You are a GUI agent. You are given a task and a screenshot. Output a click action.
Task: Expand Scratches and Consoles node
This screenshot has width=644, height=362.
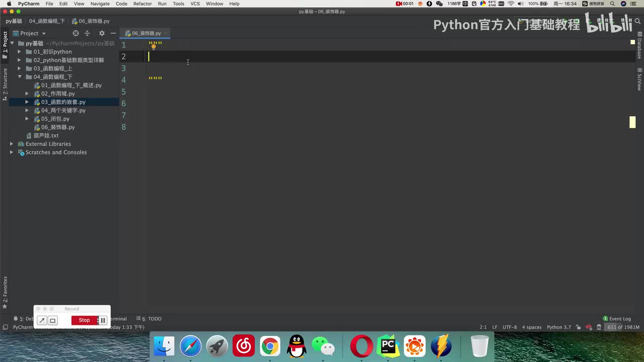point(12,152)
